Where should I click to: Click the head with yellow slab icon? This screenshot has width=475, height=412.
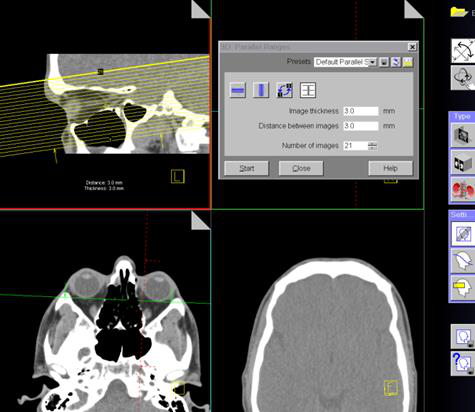[x=463, y=287]
